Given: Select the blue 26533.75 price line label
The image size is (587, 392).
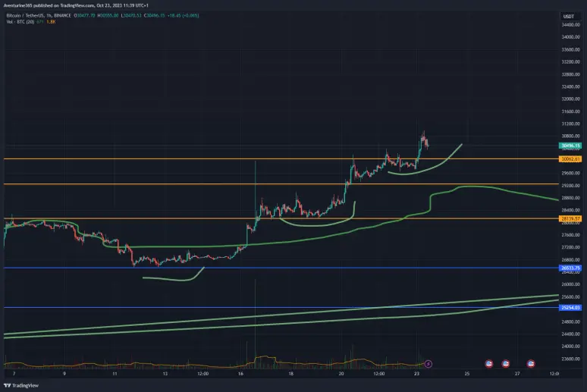Looking at the screenshot, I should tap(570, 268).
